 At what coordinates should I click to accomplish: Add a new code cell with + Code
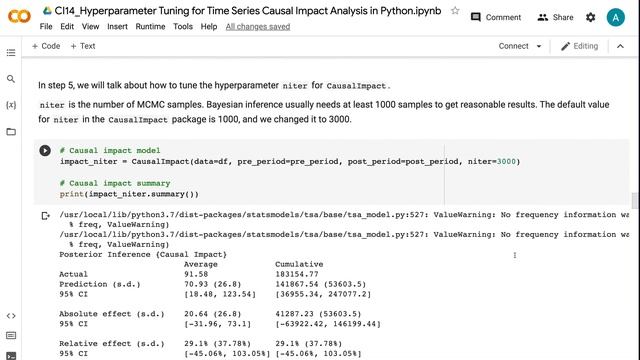(46, 46)
